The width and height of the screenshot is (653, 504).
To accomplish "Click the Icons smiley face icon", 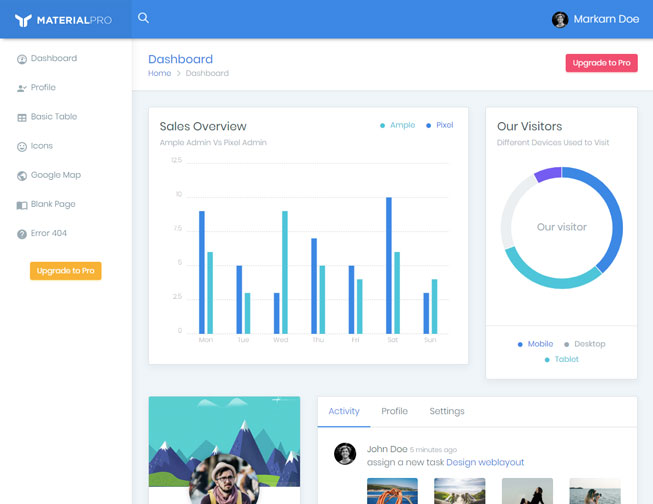I will [22, 147].
